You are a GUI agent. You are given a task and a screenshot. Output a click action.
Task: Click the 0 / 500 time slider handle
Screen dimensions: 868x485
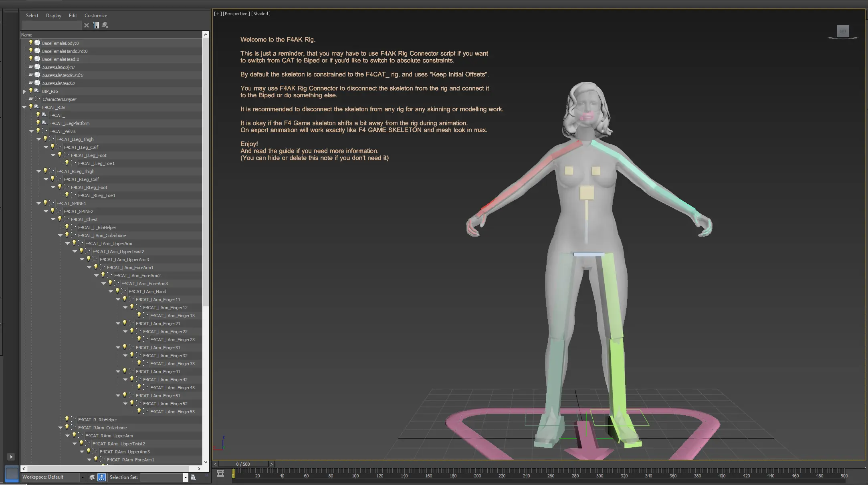[243, 464]
